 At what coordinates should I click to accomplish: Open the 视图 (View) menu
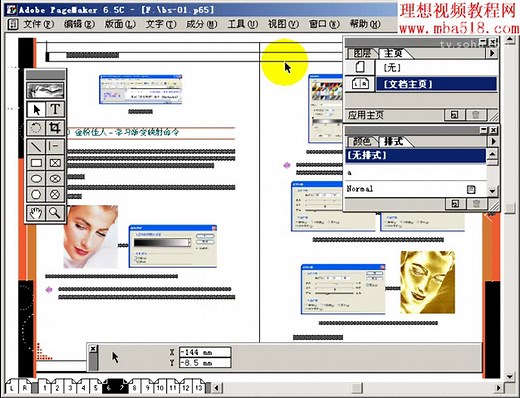click(283, 24)
